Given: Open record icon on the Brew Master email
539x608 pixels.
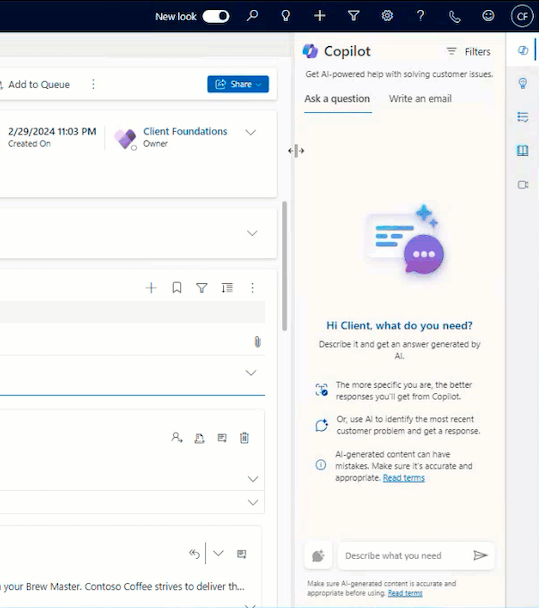Looking at the screenshot, I should tap(242, 554).
